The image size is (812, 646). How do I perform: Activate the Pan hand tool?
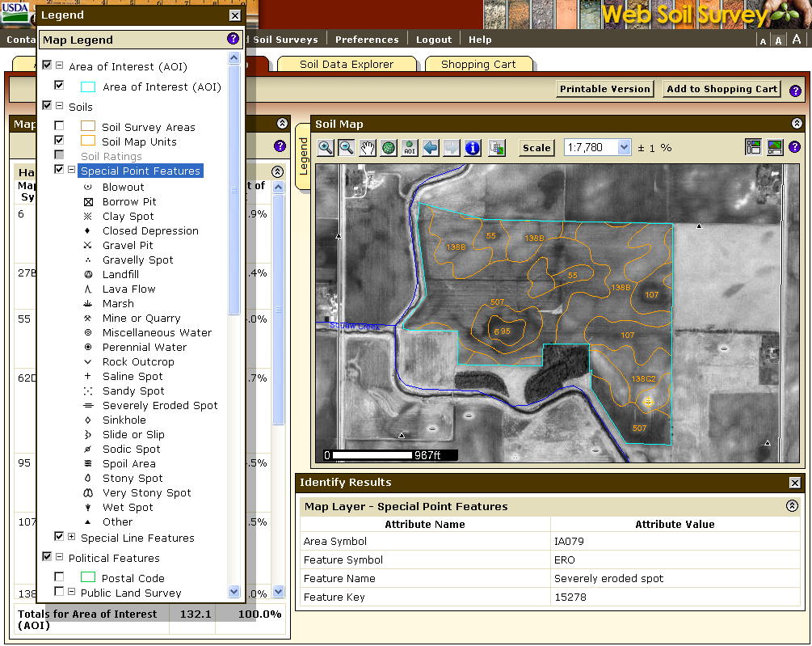[367, 148]
